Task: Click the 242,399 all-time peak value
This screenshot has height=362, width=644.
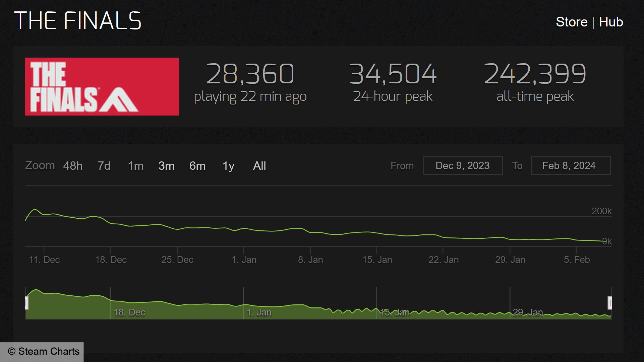Action: coord(535,74)
